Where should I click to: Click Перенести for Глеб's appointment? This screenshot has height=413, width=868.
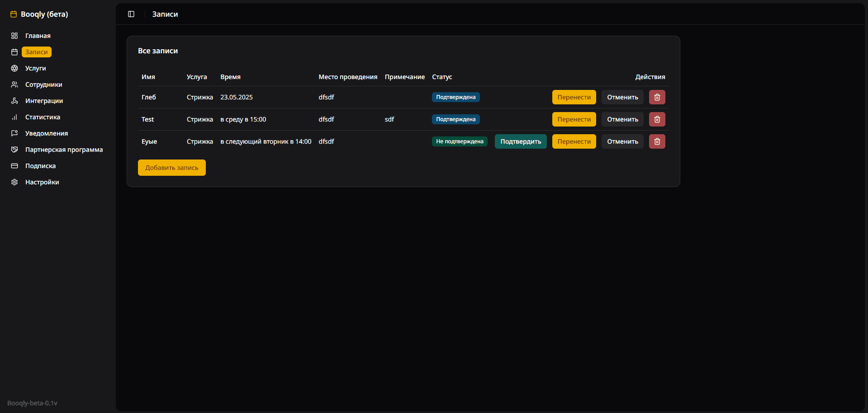574,97
